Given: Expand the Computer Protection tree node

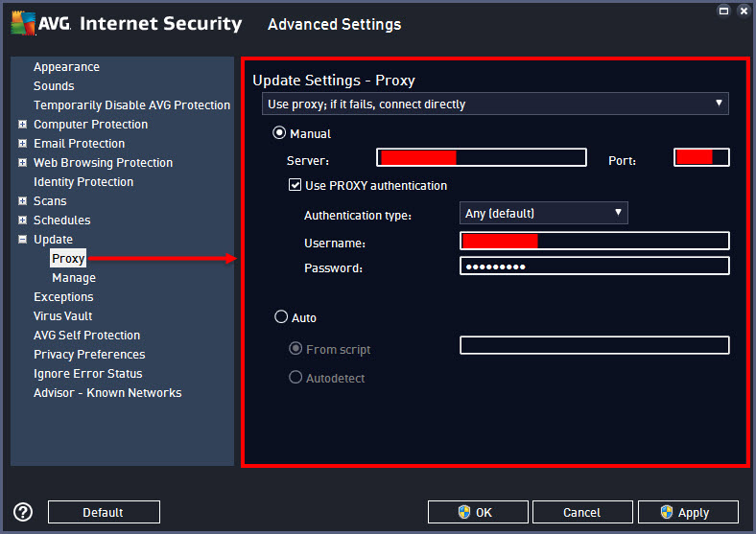Looking at the screenshot, I should pyautogui.click(x=22, y=125).
